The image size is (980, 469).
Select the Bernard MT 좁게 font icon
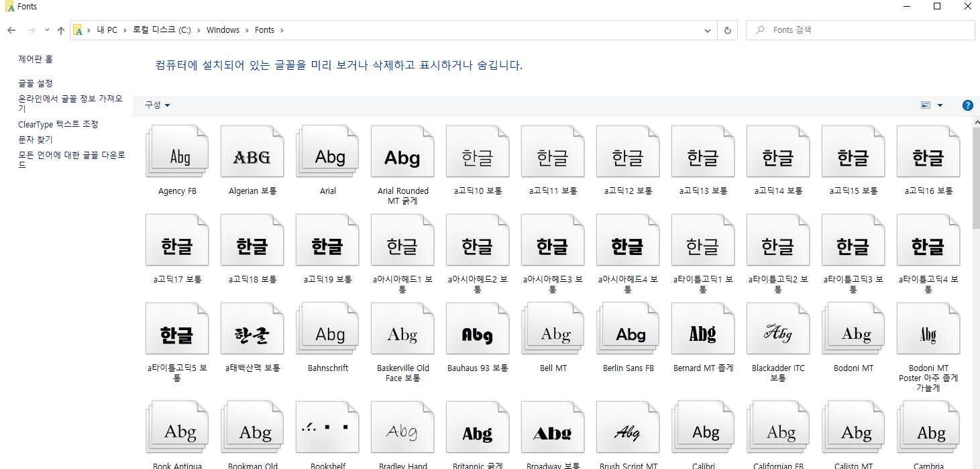(703, 329)
